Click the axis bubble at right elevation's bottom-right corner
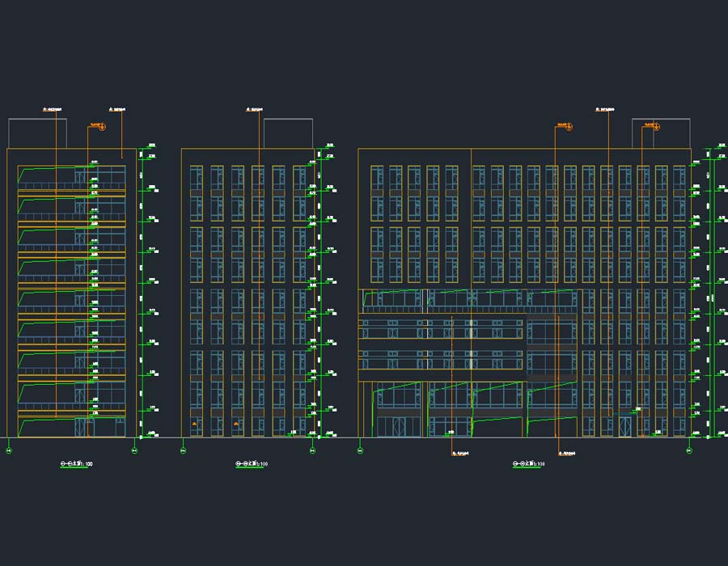 point(689,450)
